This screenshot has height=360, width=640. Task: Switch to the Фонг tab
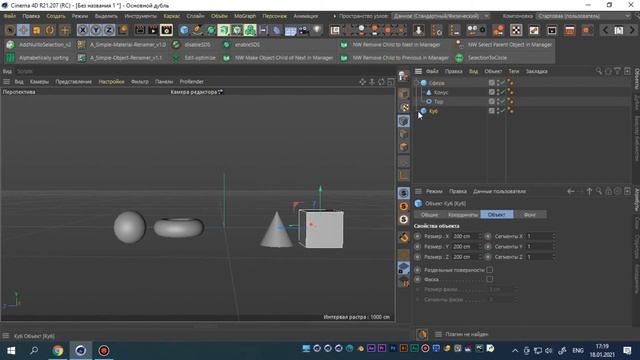[530, 215]
